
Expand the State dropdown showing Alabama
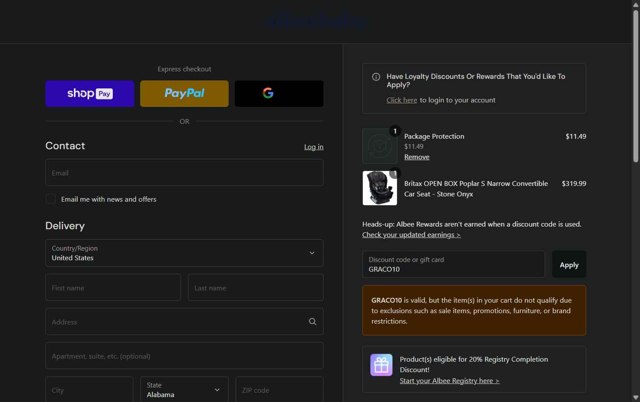point(184,390)
